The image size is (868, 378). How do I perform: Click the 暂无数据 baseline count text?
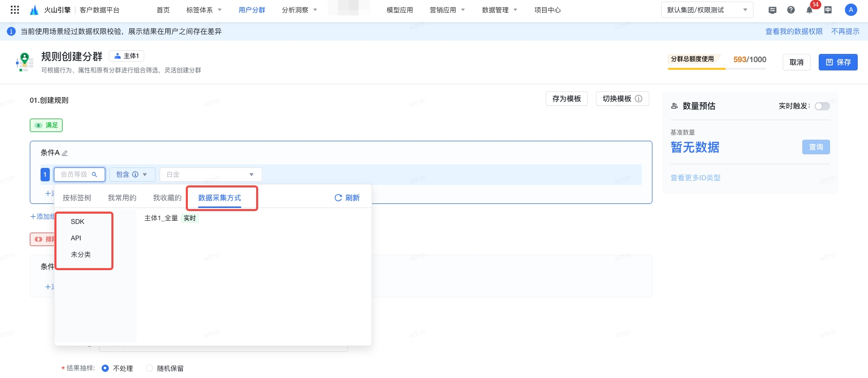coord(695,147)
